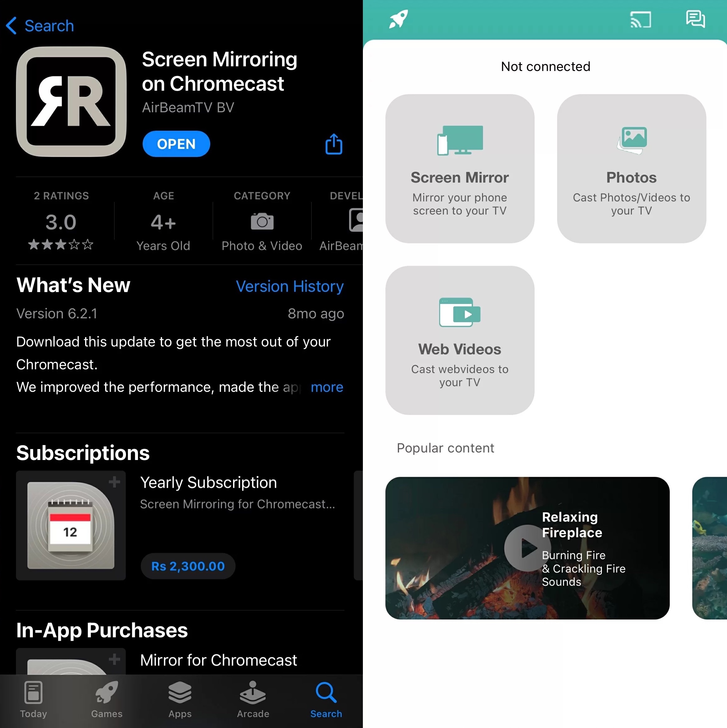
Task: Click the OPEN button for the app
Action: (x=176, y=143)
